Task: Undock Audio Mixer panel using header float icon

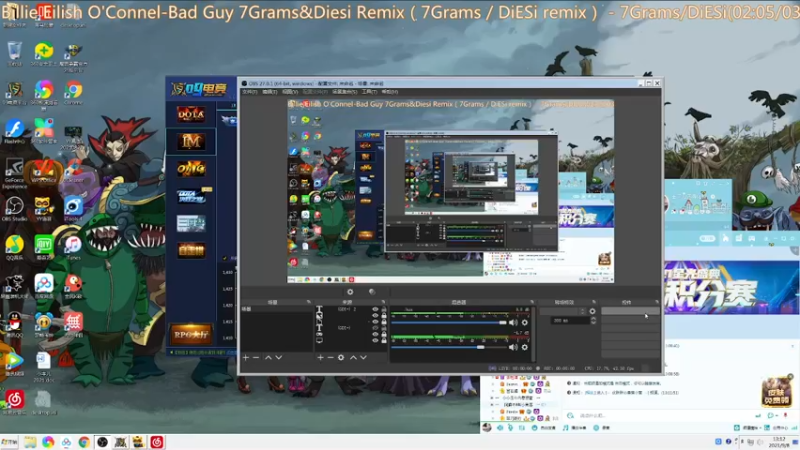Action: [x=532, y=302]
